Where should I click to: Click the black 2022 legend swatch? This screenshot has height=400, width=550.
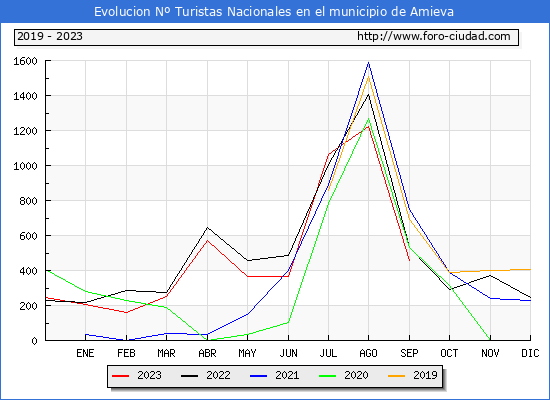(x=189, y=376)
